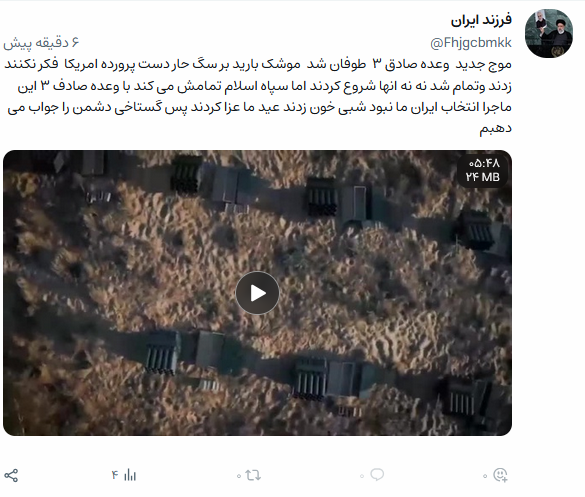Click the last word دهیم in post
Image resolution: width=585 pixels, height=497 pixels.
point(495,129)
